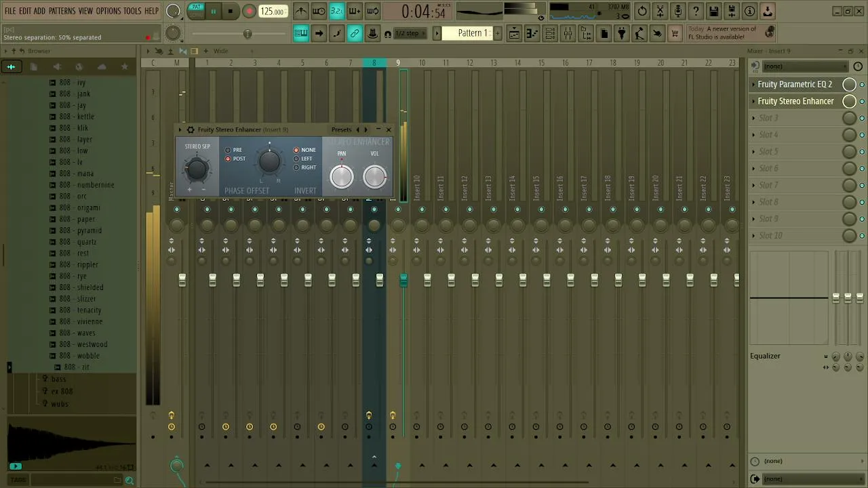Open the Playlist window icon
Screen dimensions: 868x488
[515, 34]
